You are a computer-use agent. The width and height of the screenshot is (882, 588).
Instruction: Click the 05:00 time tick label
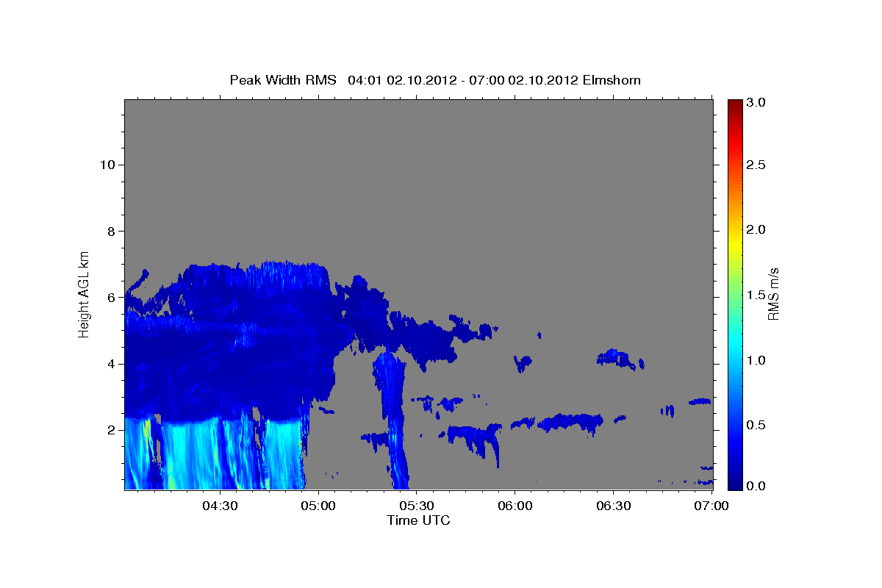(x=318, y=506)
